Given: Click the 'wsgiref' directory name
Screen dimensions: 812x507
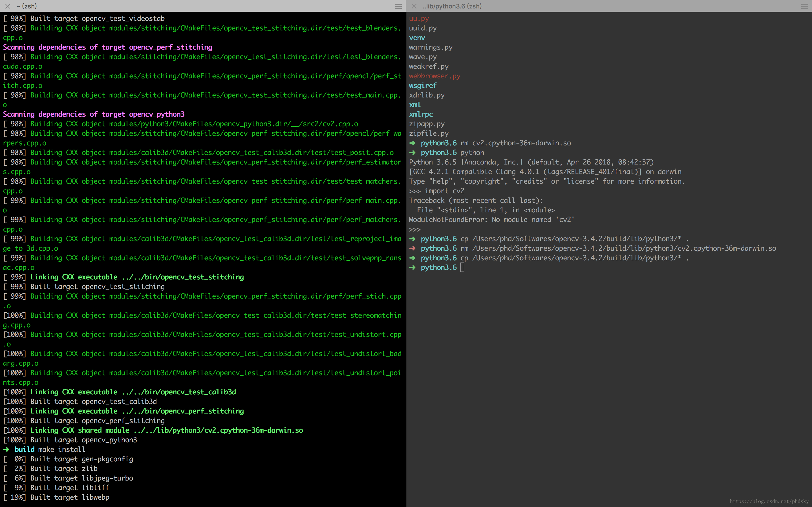Looking at the screenshot, I should pos(423,86).
